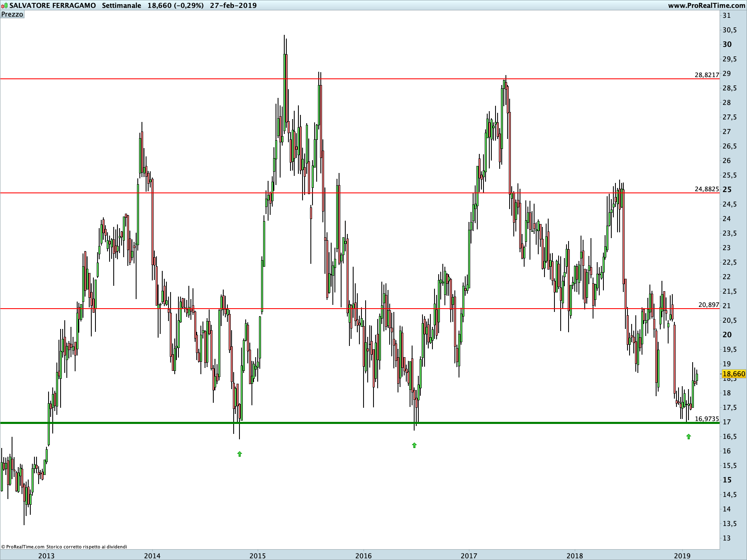Select green up arrow under mid 2016 low
Viewport: 747px width, 560px height.
click(414, 445)
